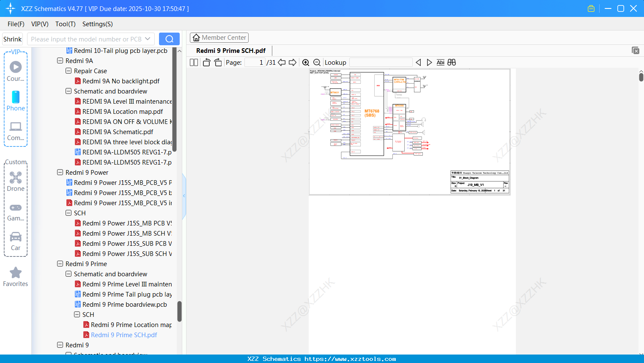The width and height of the screenshot is (644, 363).
Task: Toggle the two-page view icon
Action: [x=194, y=63]
